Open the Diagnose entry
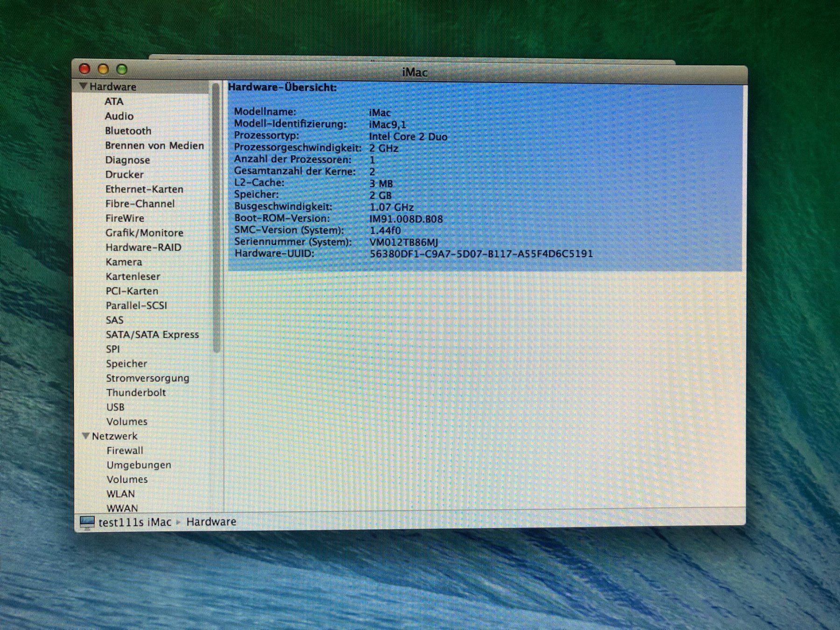 pyautogui.click(x=127, y=160)
